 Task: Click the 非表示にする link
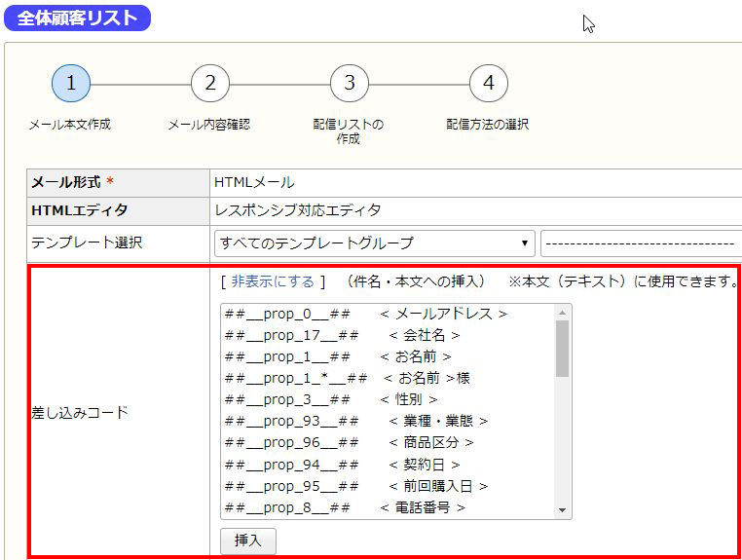pos(273,281)
